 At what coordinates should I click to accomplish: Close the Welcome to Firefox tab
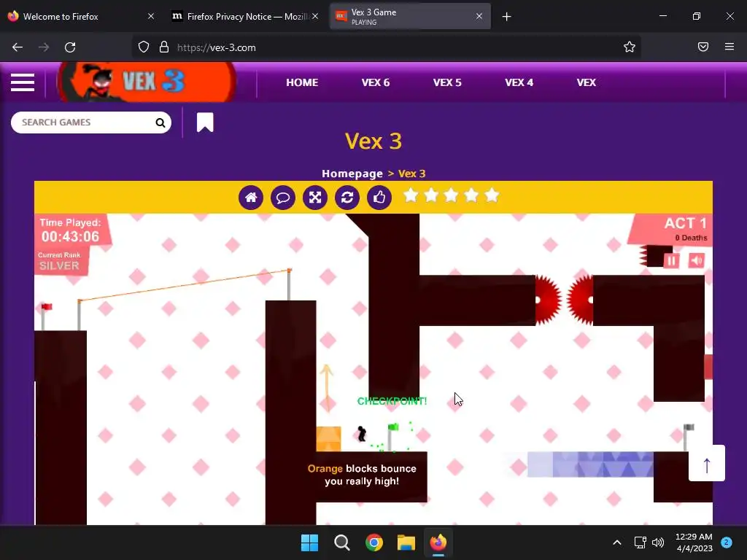150,16
